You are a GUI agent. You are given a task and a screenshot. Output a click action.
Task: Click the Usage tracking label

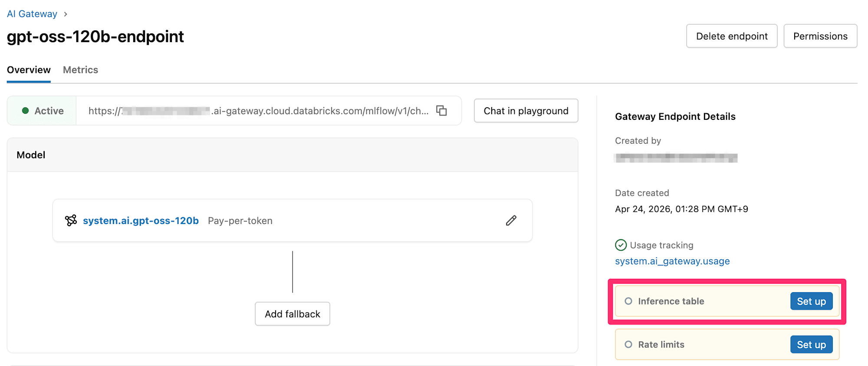coord(661,245)
